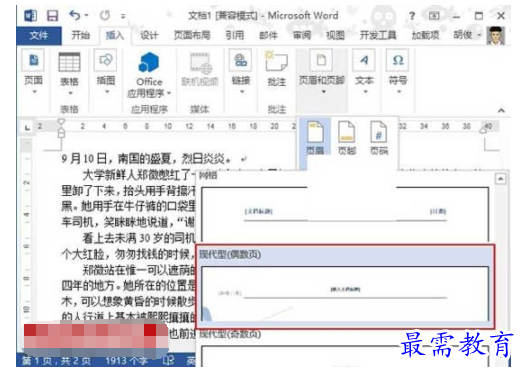Click the text line 9月10日，南国的盛夏
The width and height of the screenshot is (522, 376).
(x=146, y=158)
